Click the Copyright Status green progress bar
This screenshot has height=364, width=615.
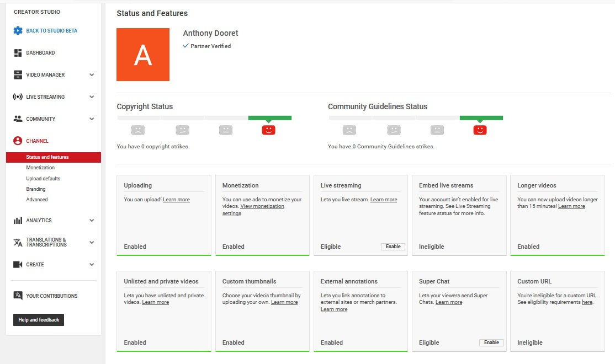[x=270, y=118]
